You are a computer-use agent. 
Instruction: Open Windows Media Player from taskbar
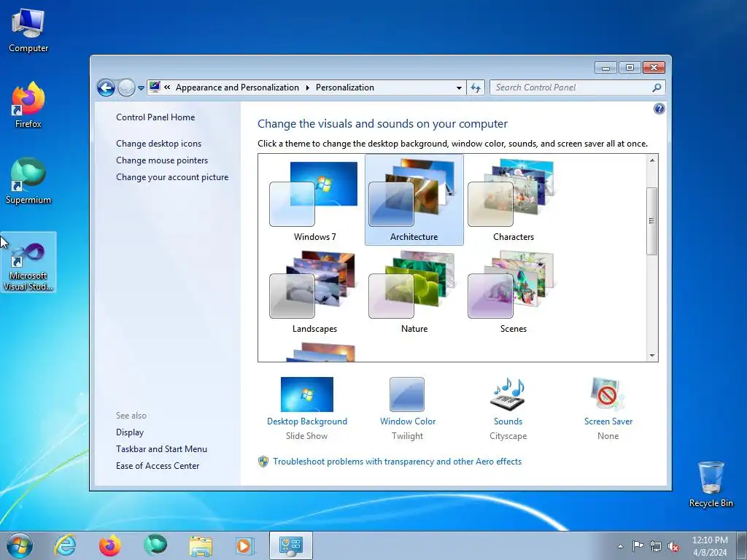pyautogui.click(x=245, y=545)
